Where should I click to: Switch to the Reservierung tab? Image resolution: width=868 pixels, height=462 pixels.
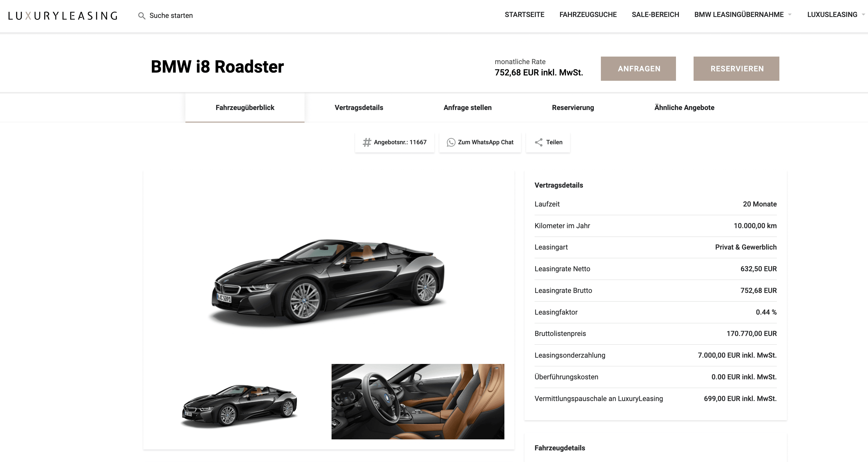click(x=573, y=107)
